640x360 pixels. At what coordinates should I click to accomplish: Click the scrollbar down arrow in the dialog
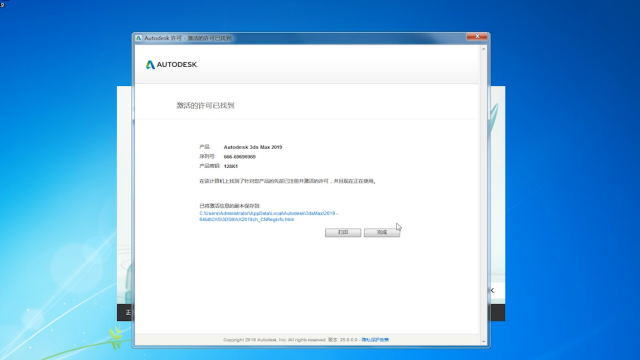pos(484,341)
